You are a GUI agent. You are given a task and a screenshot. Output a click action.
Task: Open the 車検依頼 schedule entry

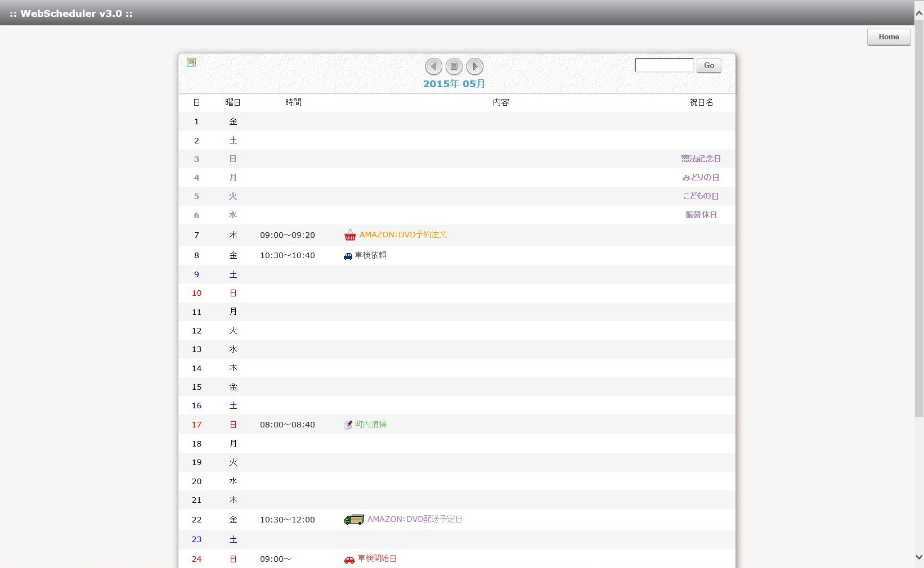pos(370,255)
